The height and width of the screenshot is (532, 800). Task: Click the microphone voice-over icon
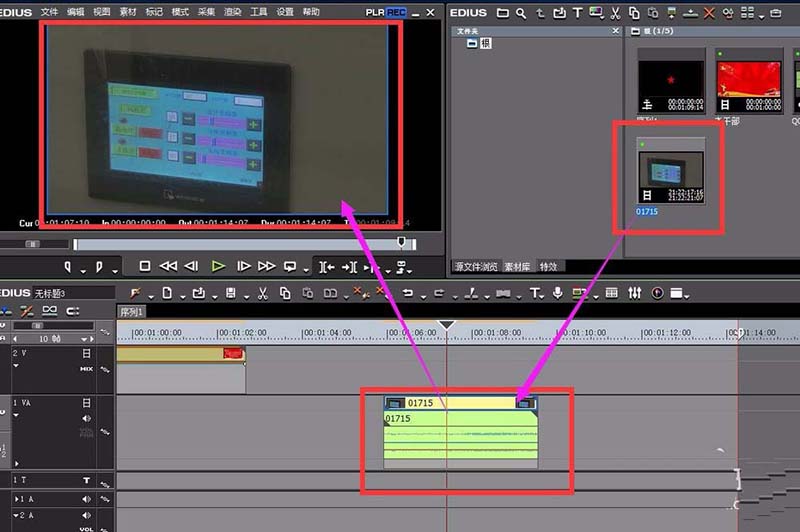coord(558,293)
